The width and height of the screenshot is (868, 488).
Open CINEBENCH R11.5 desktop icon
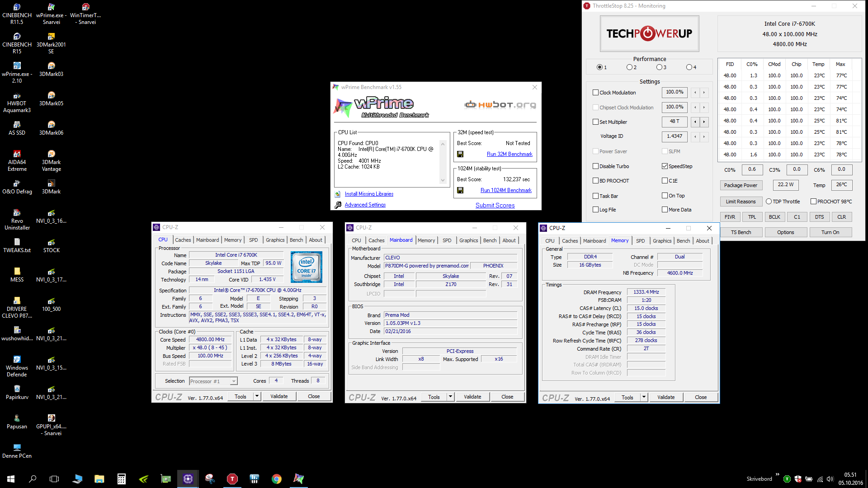(17, 14)
